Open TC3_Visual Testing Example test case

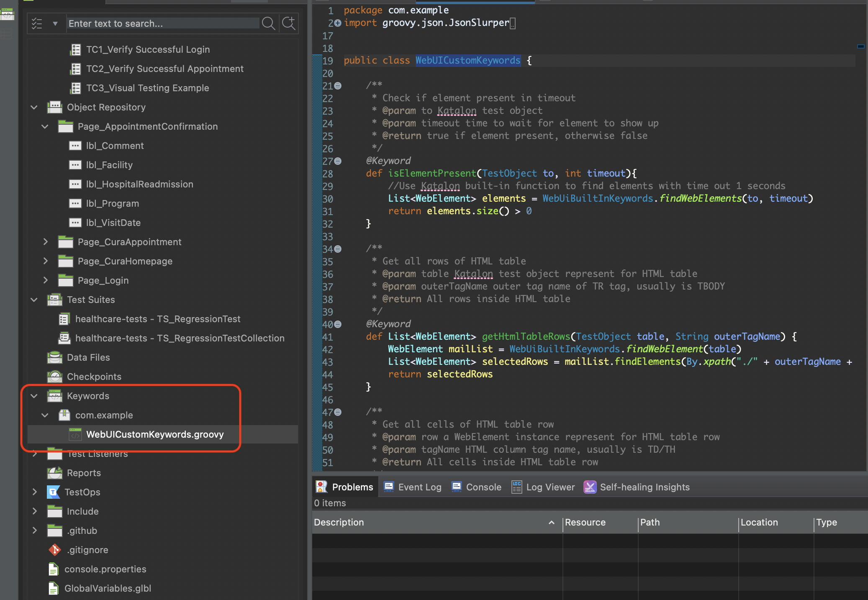point(147,88)
